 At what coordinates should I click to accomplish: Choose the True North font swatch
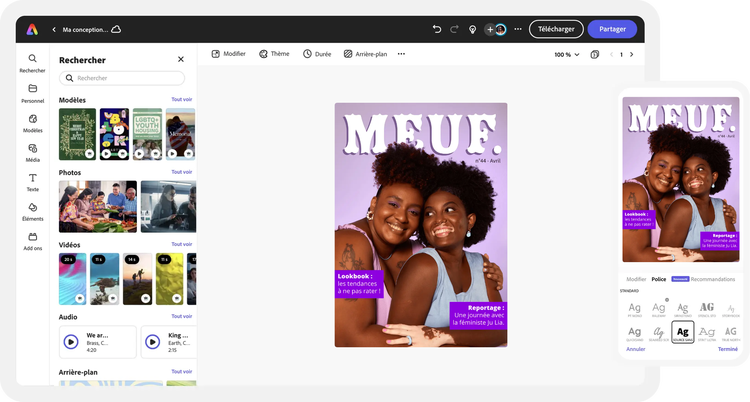pos(731,333)
